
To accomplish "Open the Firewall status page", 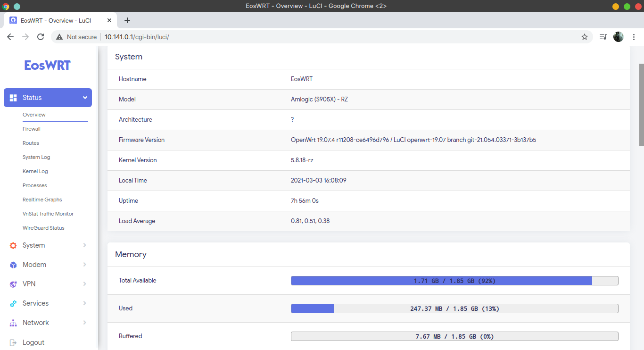I will (32, 129).
